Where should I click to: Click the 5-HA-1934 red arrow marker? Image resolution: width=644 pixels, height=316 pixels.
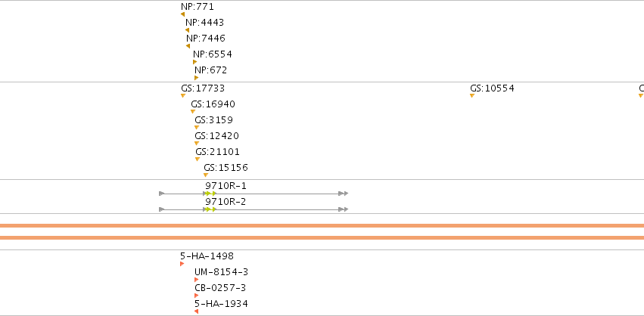[x=196, y=311]
